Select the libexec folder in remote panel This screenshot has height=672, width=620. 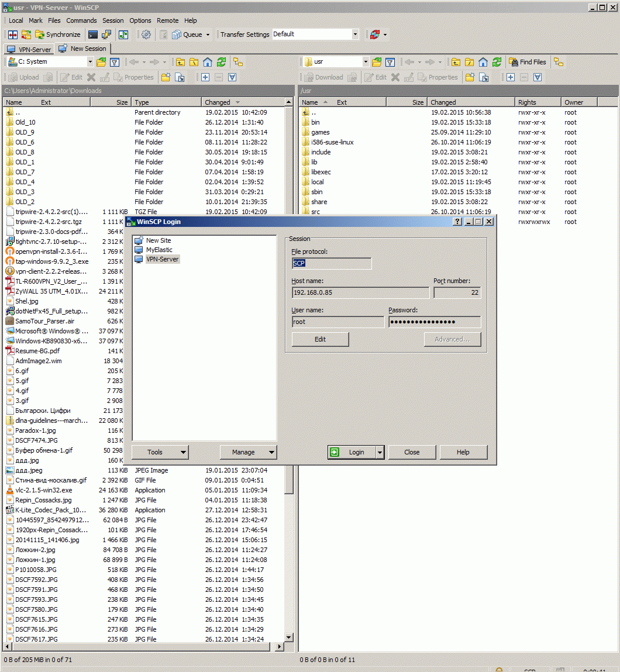click(x=321, y=173)
